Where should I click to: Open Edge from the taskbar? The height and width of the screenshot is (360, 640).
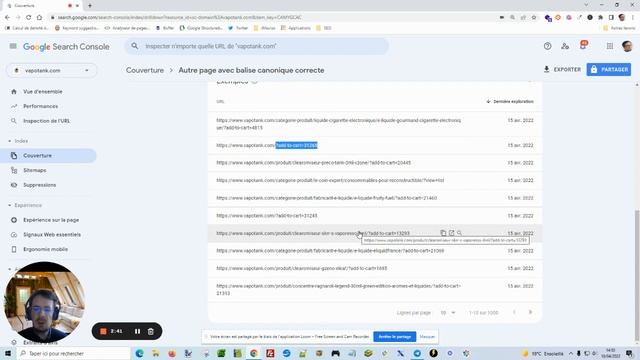pos(139,353)
